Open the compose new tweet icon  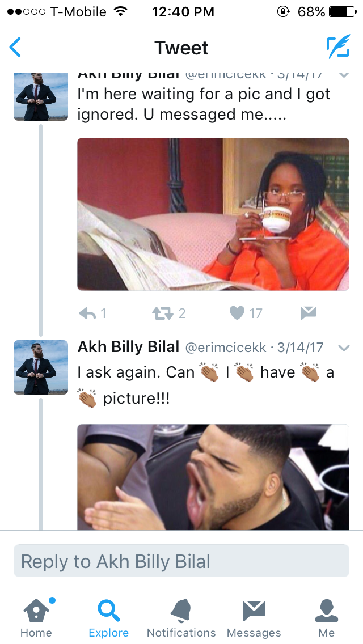click(339, 47)
